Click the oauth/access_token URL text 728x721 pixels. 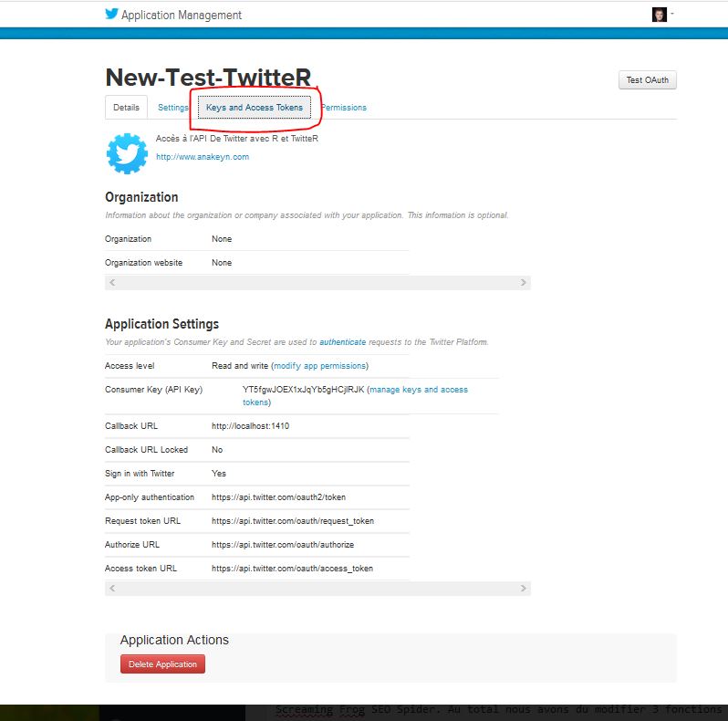coord(292,569)
